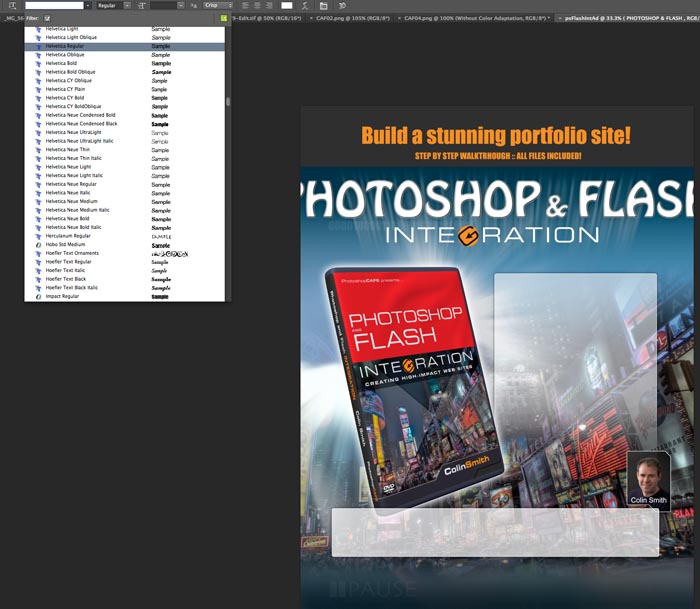Open the font family dropdown arrow
This screenshot has width=700, height=609.
click(x=88, y=5)
